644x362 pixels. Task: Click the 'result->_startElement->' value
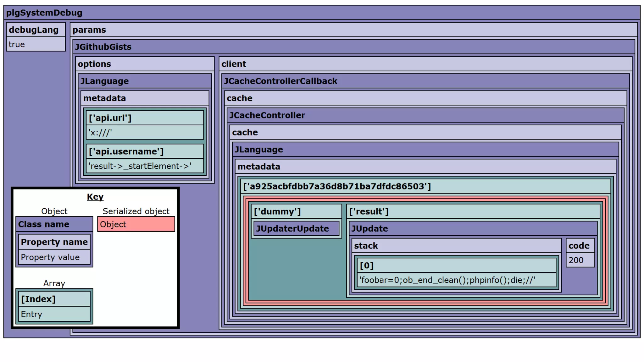[140, 166]
